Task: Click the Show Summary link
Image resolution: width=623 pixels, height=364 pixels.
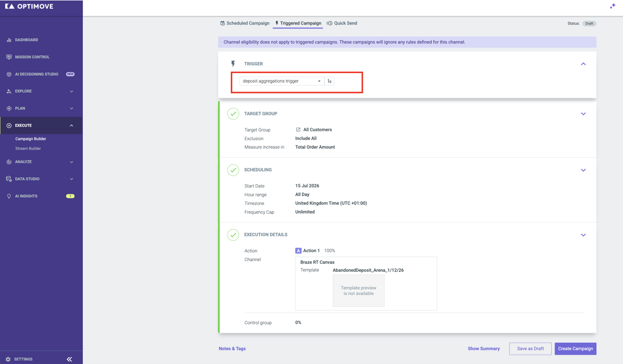Action: tap(484, 348)
